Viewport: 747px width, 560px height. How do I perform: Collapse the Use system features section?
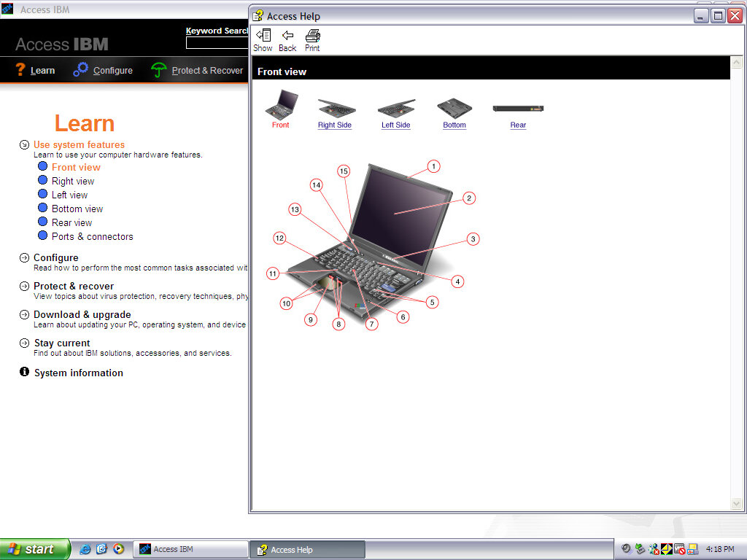(x=24, y=144)
